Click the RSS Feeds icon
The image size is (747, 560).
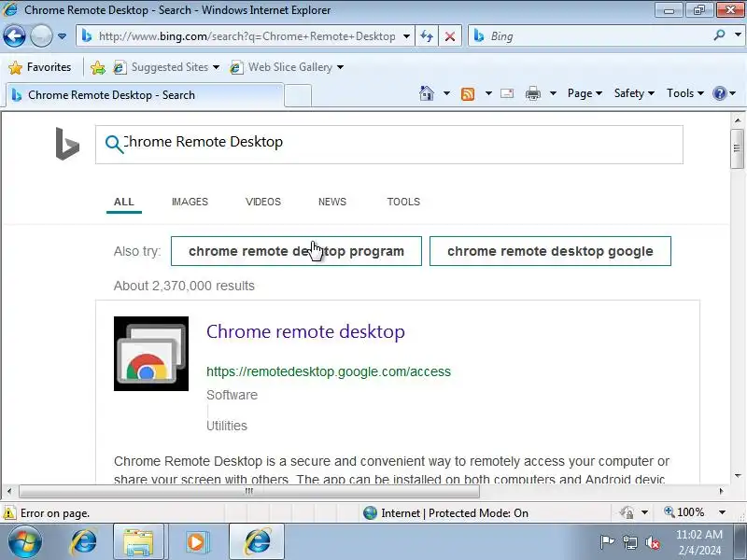(x=468, y=93)
